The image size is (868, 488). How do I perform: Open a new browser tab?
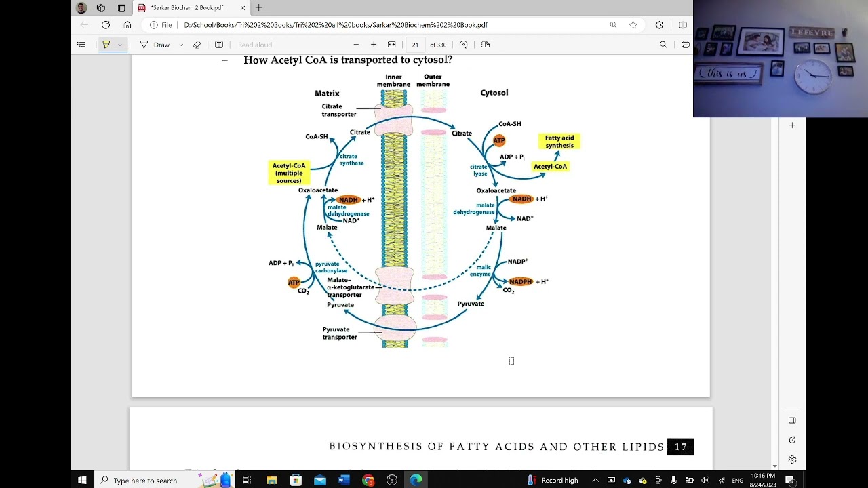[x=259, y=8]
